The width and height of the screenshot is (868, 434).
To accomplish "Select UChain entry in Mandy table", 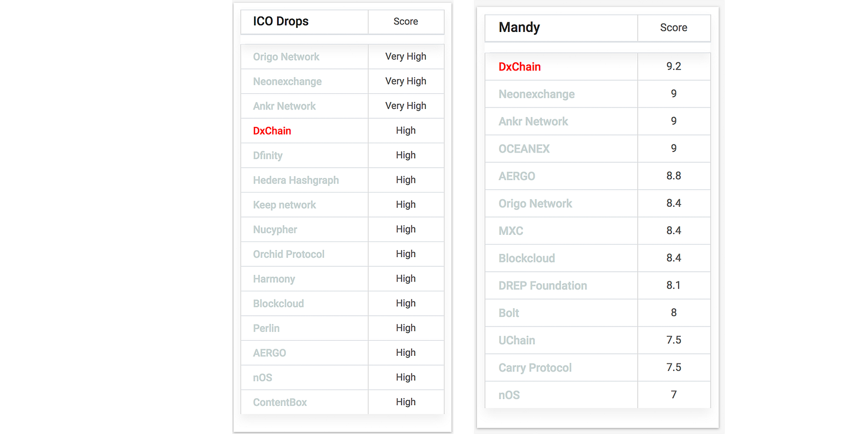I will tap(516, 340).
